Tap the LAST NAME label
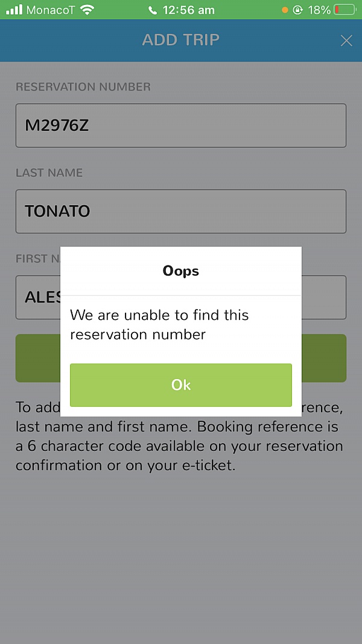Viewport: 362px width, 644px height. pos(49,173)
